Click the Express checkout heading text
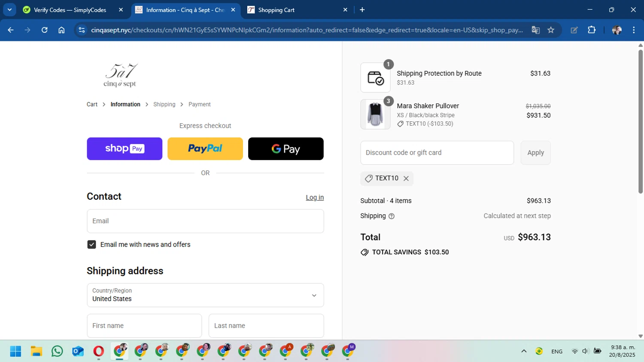The image size is (644, 362). (x=205, y=126)
